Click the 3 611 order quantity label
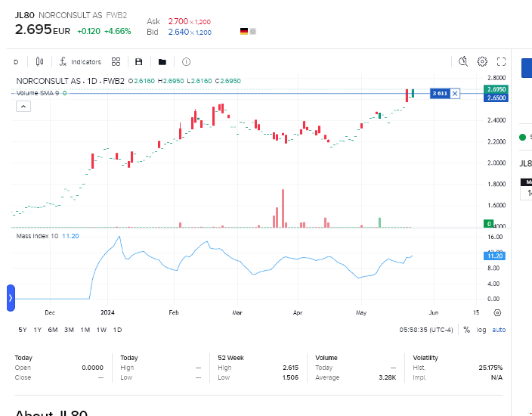This screenshot has height=416, width=532. (x=440, y=93)
